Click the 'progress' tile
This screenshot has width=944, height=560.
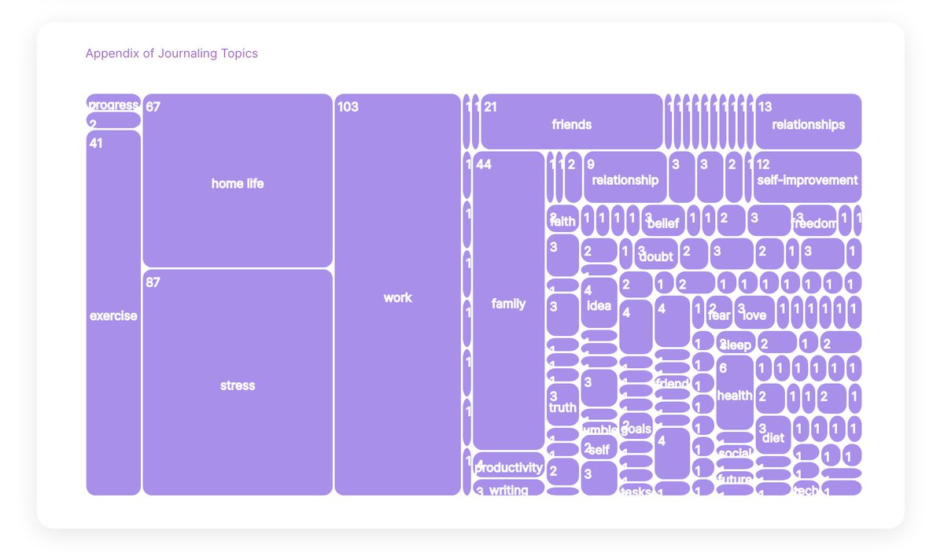click(113, 102)
